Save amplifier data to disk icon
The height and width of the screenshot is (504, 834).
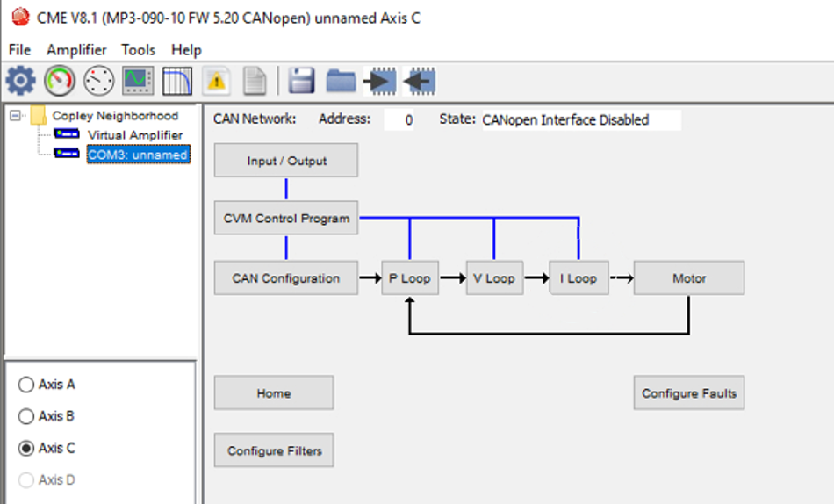(302, 81)
